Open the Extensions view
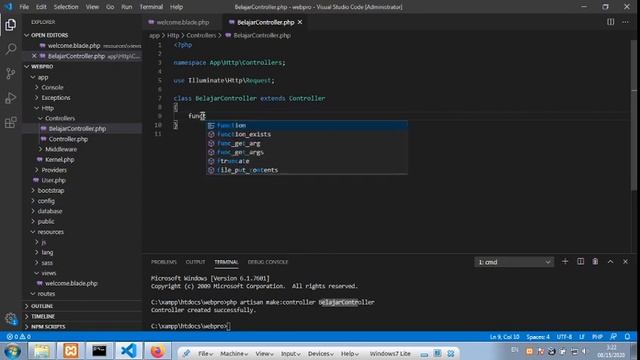The image size is (640, 360). [x=11, y=122]
